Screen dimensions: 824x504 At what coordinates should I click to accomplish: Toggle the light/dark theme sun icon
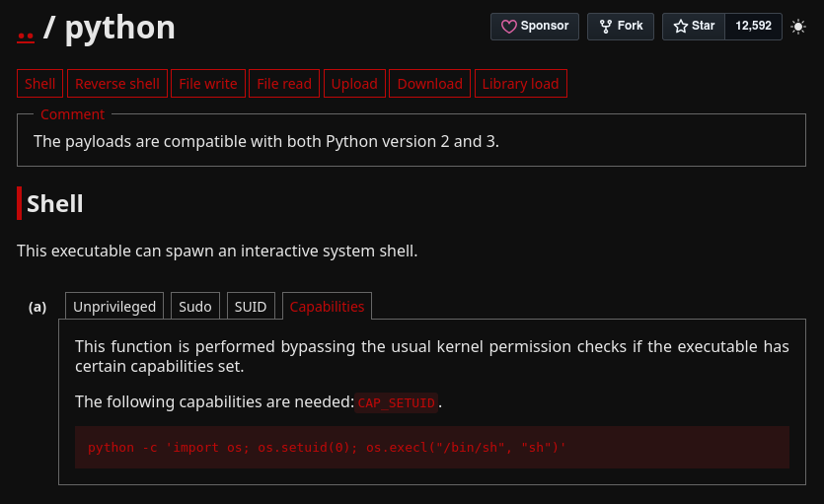pos(798,27)
